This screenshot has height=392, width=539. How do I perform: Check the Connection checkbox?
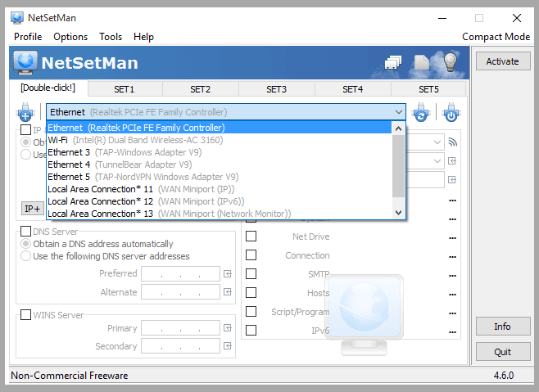(x=251, y=255)
